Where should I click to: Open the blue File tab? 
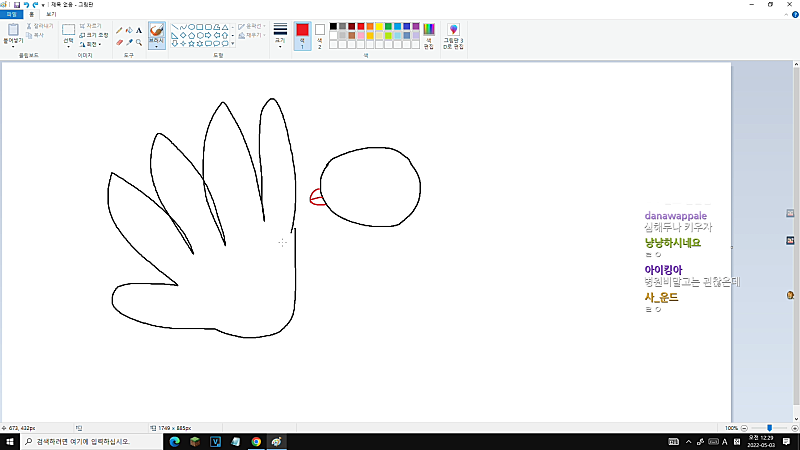pyautogui.click(x=11, y=14)
